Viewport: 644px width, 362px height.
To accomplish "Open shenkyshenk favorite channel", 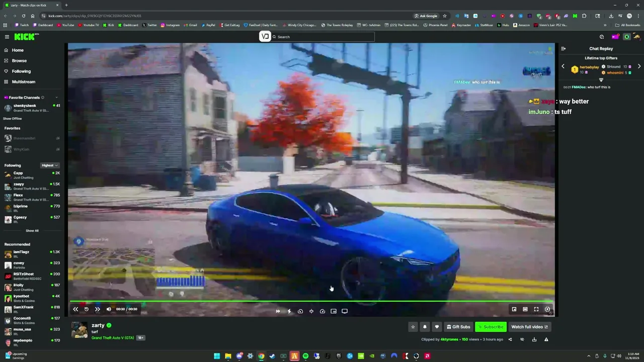I will click(x=32, y=108).
